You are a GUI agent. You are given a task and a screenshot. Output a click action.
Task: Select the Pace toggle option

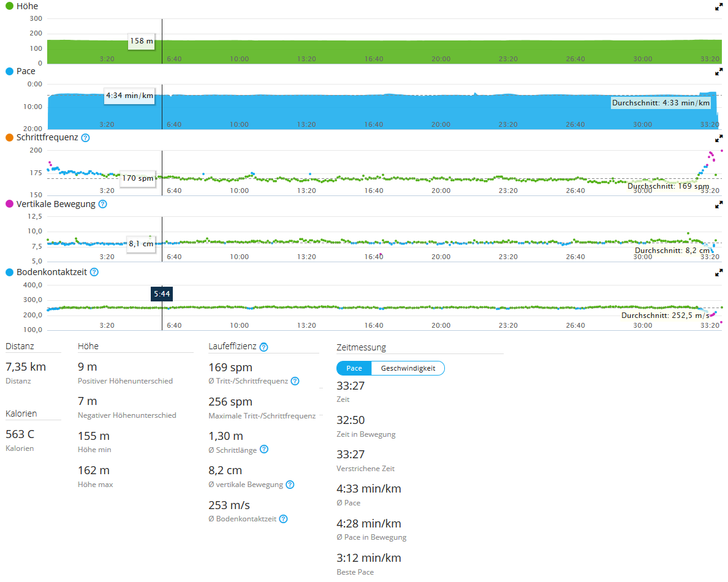coord(354,368)
